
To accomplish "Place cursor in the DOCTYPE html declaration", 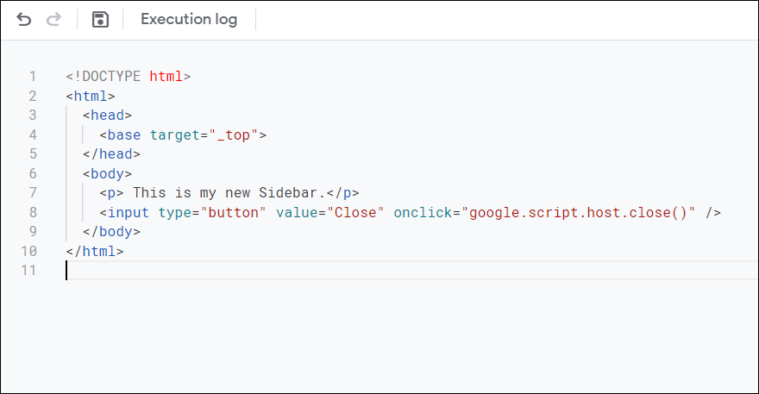I will click(x=128, y=76).
